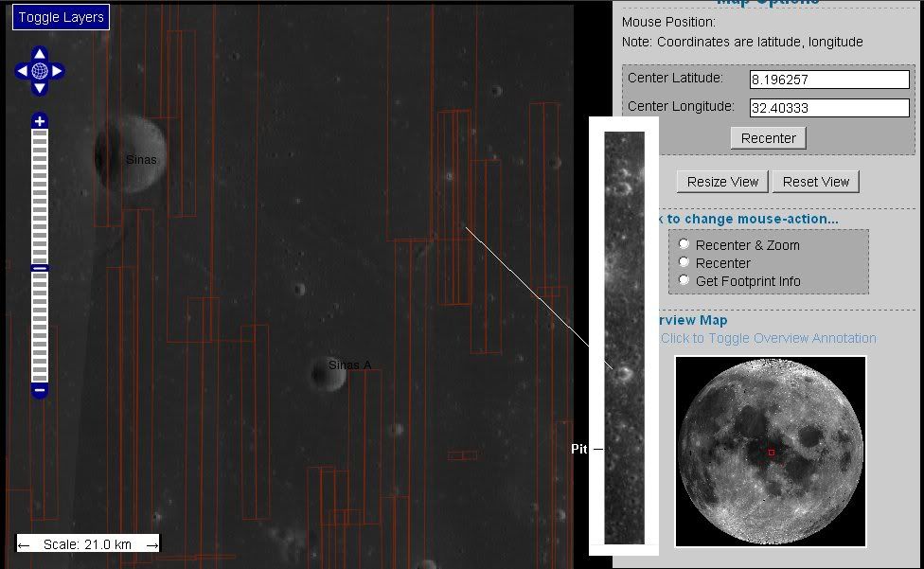The width and height of the screenshot is (924, 569).
Task: Click the Sinas crater label on map
Action: pos(141,160)
